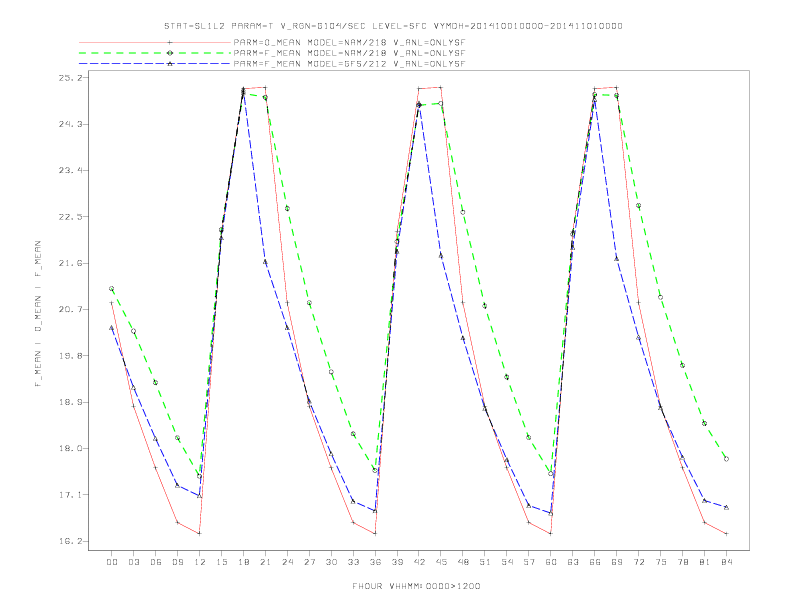This screenshot has width=792, height=612.
Task: Click x-axis forecast hour label 54
Action: point(507,562)
